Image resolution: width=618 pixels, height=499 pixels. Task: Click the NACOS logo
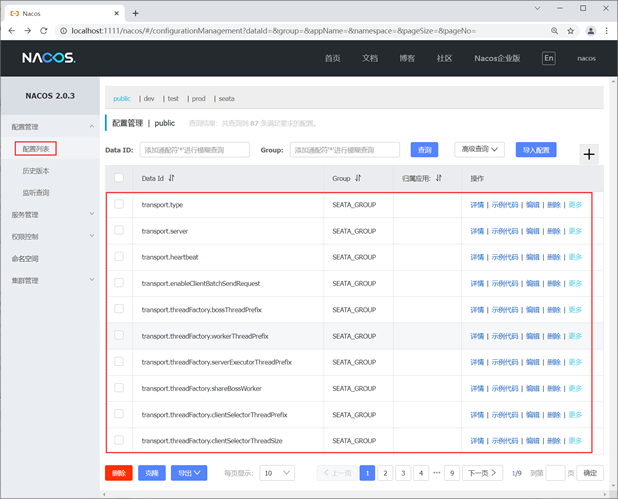coord(49,58)
